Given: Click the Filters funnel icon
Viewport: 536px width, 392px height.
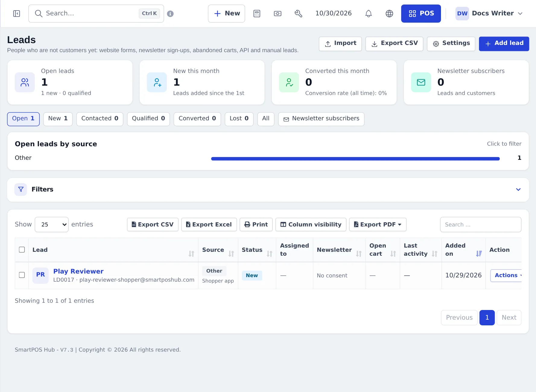Looking at the screenshot, I should pos(21,189).
